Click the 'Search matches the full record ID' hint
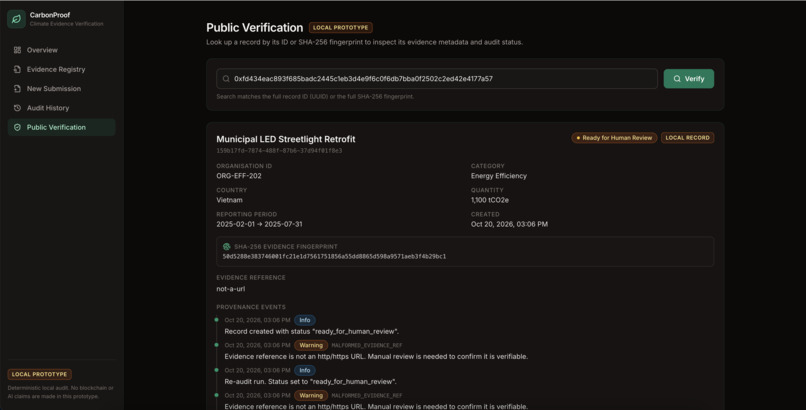This screenshot has width=806, height=410. point(315,97)
